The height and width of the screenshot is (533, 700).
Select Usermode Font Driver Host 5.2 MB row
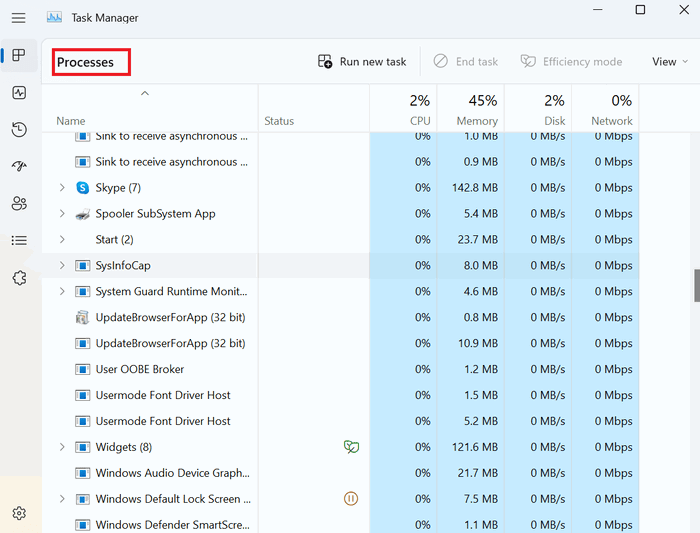tap(341, 421)
